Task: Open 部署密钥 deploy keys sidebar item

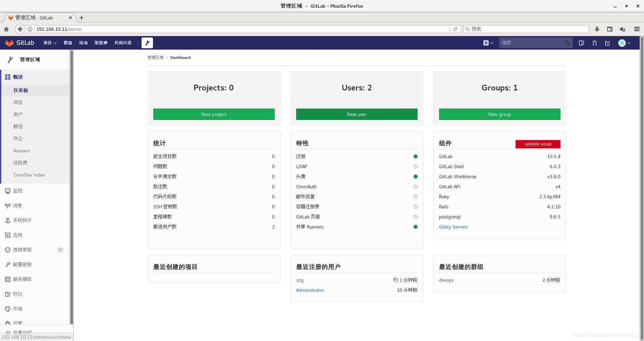Action: (x=35, y=265)
